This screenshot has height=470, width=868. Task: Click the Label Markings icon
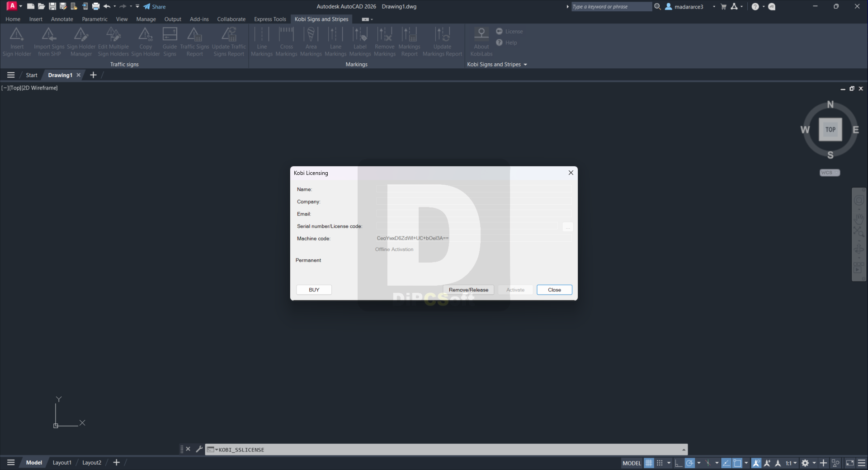[x=360, y=34]
